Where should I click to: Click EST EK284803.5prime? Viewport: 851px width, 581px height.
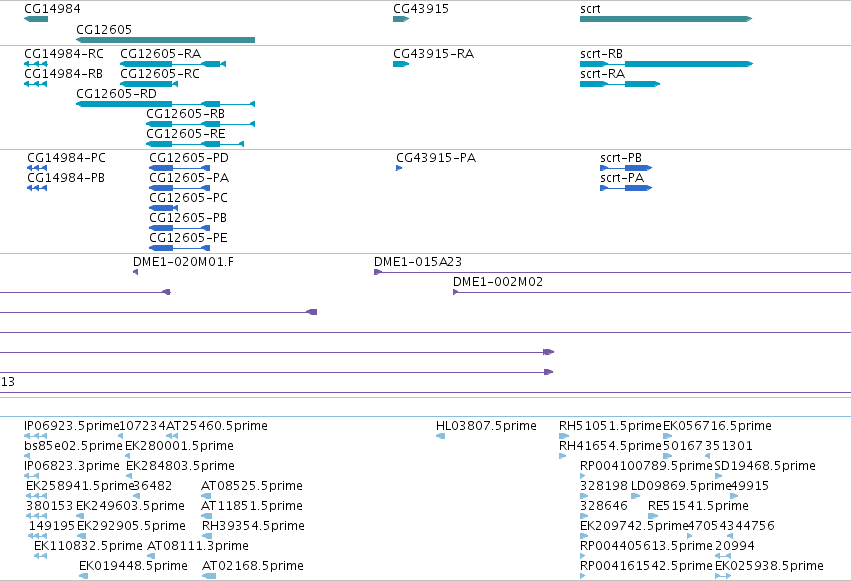pyautogui.click(x=129, y=476)
